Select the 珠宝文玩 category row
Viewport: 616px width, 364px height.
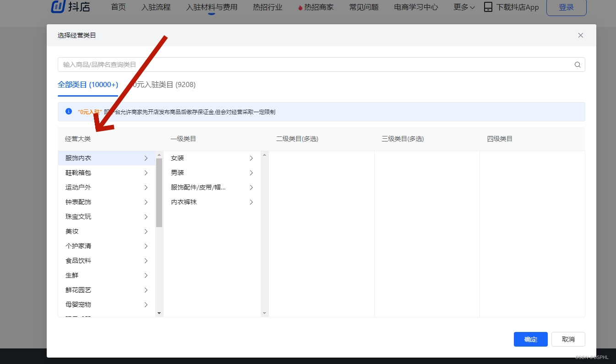click(x=107, y=217)
